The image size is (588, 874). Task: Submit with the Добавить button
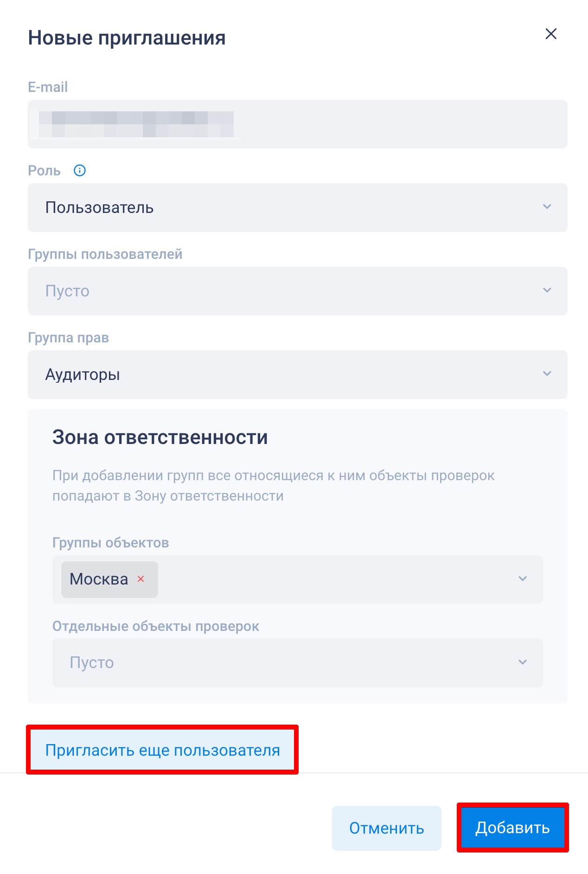512,828
